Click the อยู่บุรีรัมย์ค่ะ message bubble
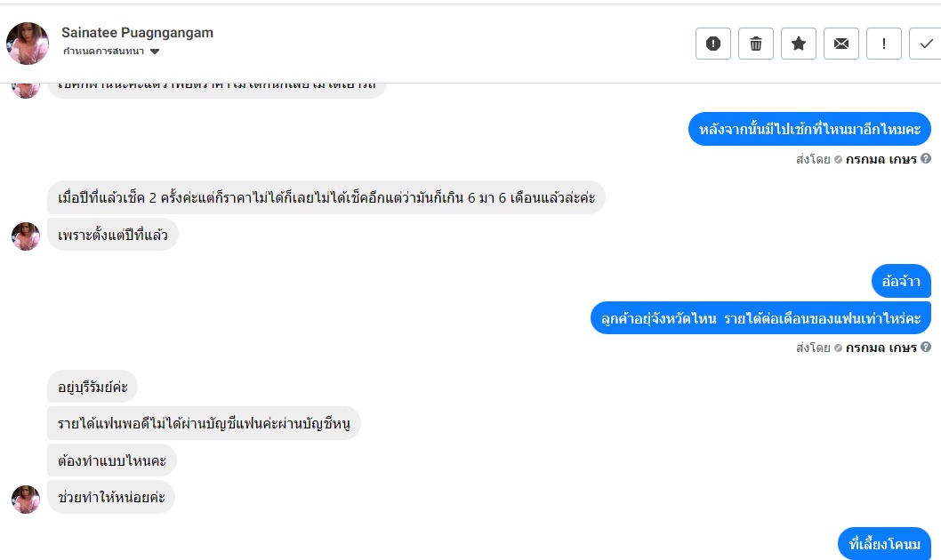941x560 pixels. [x=92, y=387]
